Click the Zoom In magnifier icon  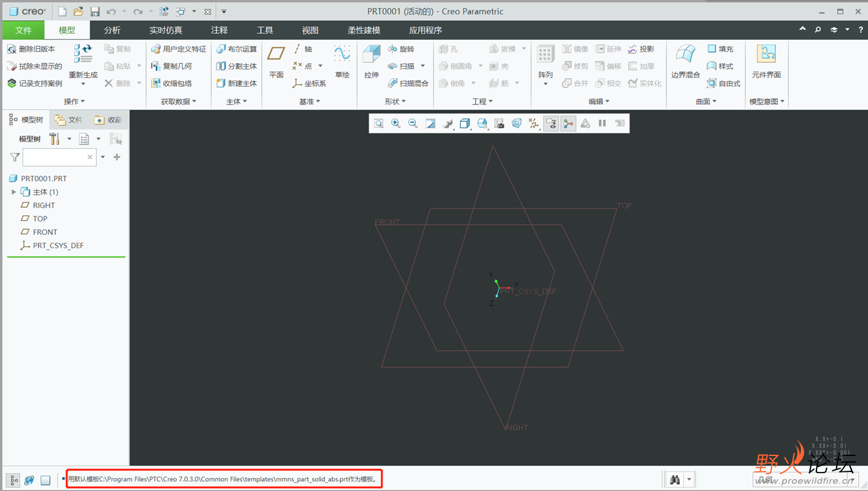[396, 124]
